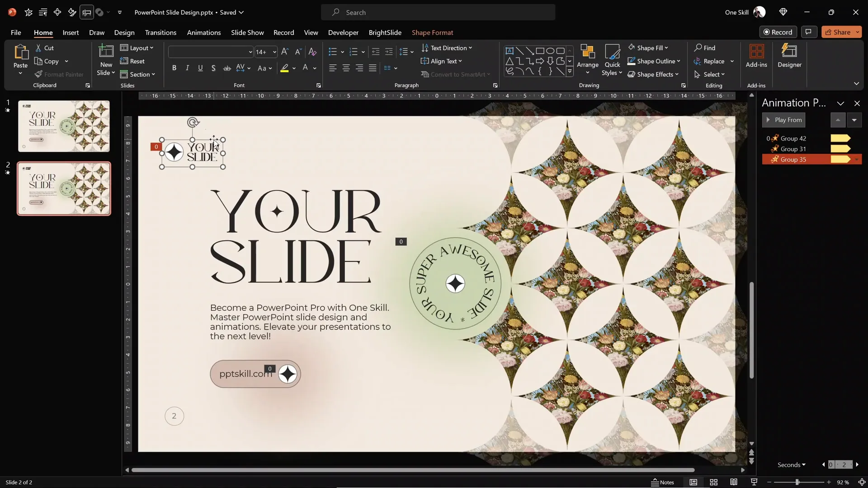Screen dimensions: 868x488
Task: Decrease list indent level
Action: click(x=375, y=52)
